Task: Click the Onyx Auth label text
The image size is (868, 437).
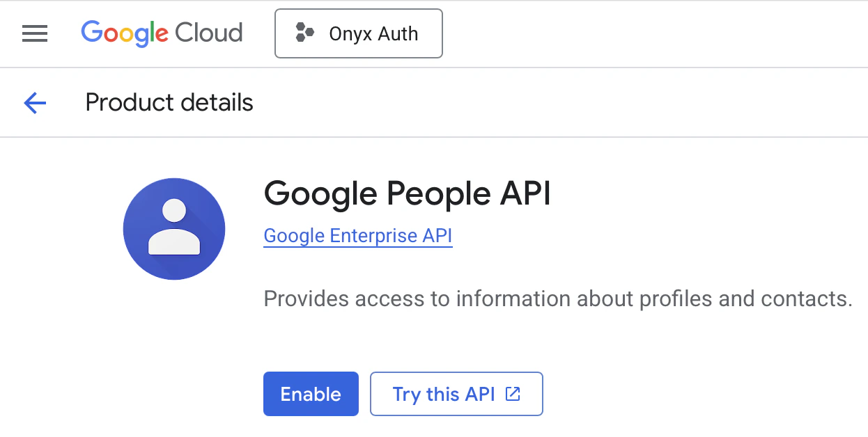Action: 373,33
